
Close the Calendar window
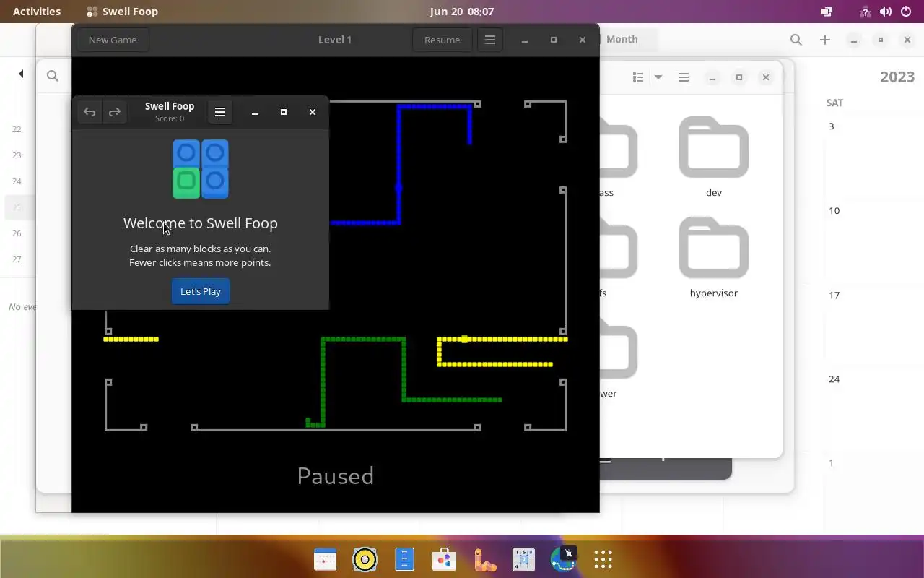click(907, 40)
